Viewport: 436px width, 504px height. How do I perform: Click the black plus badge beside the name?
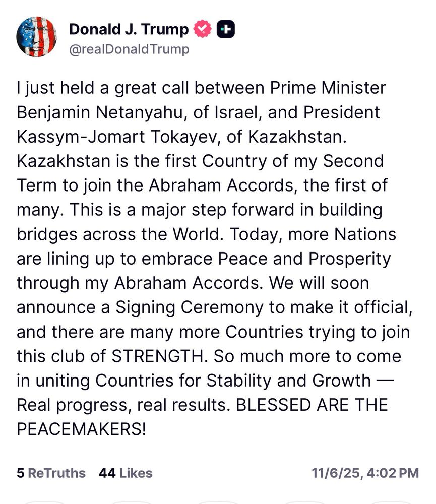226,29
